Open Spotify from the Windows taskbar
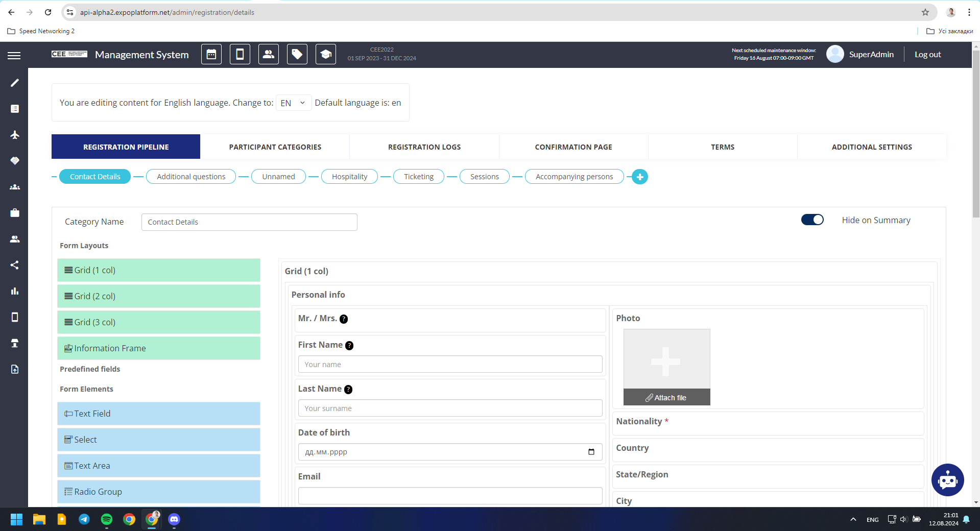The image size is (980, 531). click(107, 519)
